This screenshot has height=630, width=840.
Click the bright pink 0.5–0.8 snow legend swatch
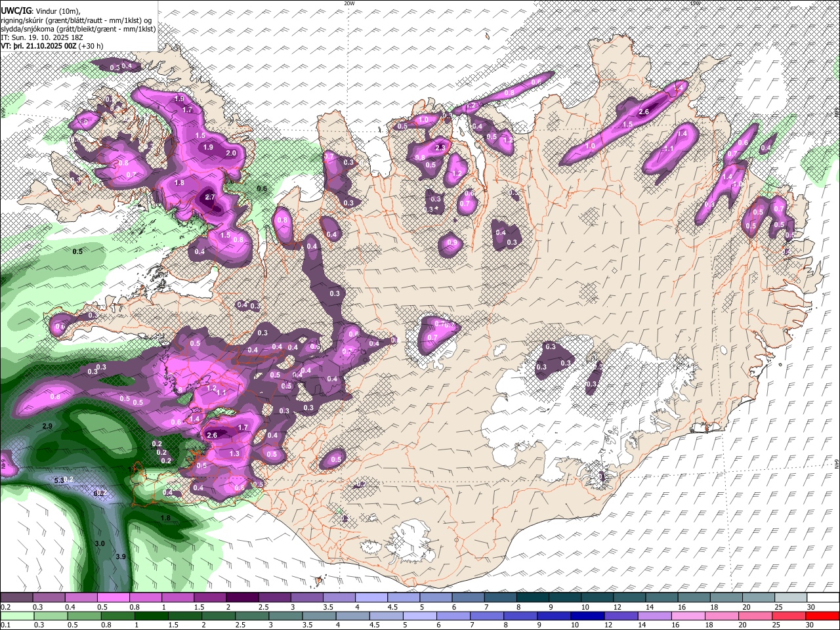[x=114, y=597]
